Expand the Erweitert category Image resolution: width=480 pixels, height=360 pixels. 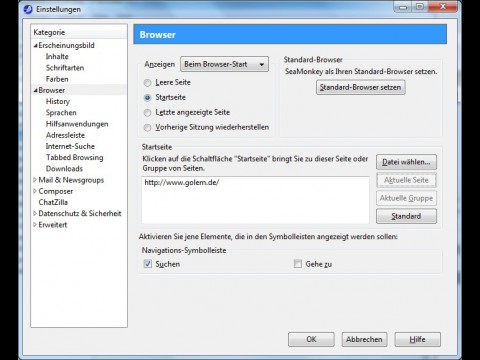pos(35,225)
